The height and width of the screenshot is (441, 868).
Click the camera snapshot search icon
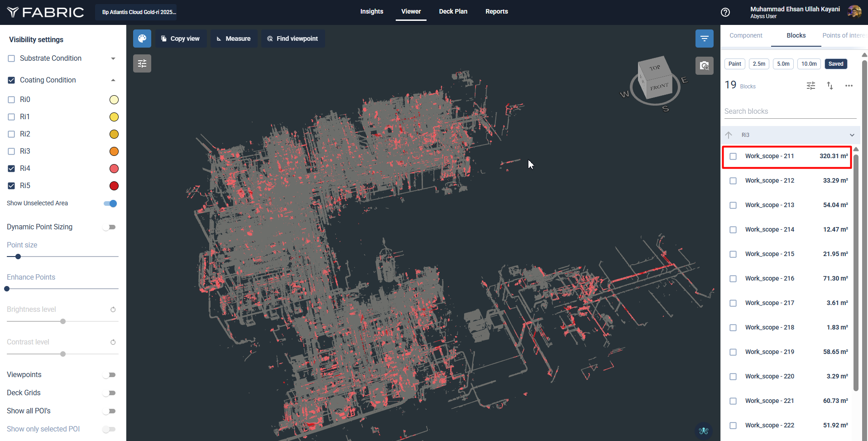tap(704, 66)
